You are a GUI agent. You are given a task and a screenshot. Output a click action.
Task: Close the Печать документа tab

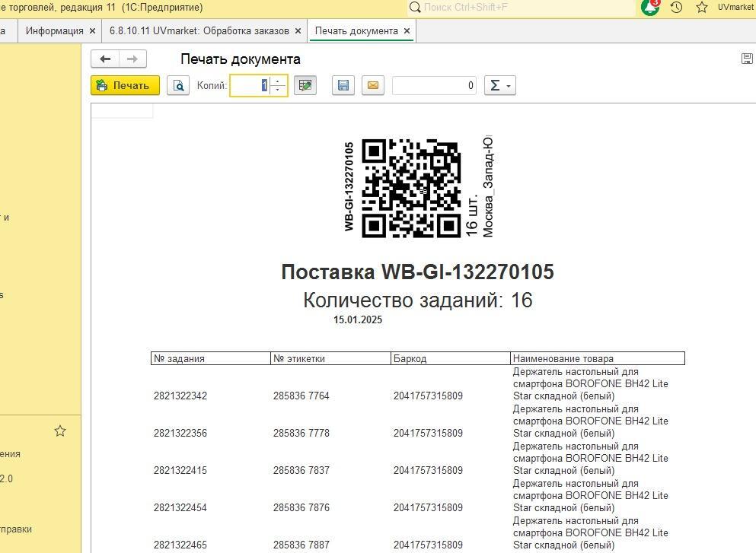click(x=407, y=31)
